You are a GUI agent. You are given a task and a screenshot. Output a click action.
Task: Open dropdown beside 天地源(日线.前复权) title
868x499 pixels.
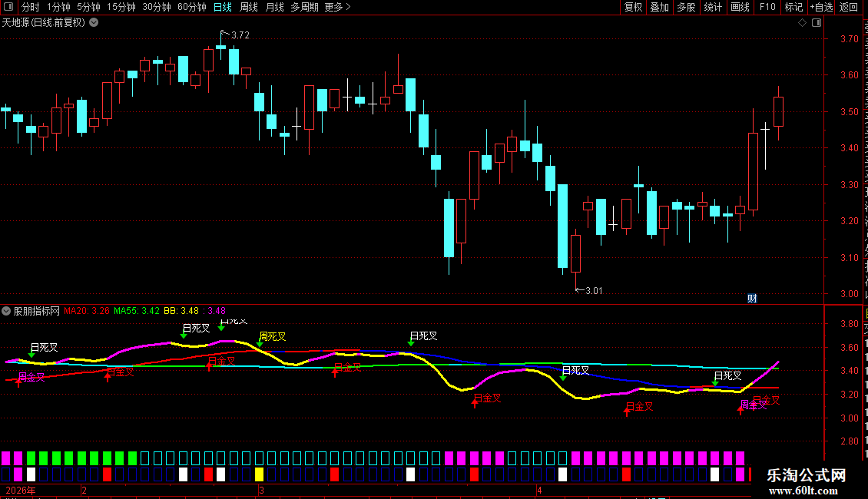pyautogui.click(x=94, y=23)
